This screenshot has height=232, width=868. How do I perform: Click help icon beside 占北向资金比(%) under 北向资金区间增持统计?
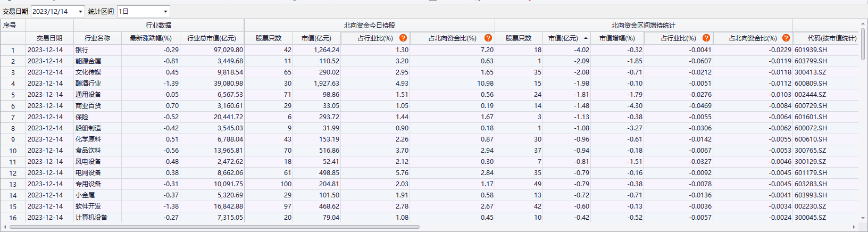coord(786,38)
